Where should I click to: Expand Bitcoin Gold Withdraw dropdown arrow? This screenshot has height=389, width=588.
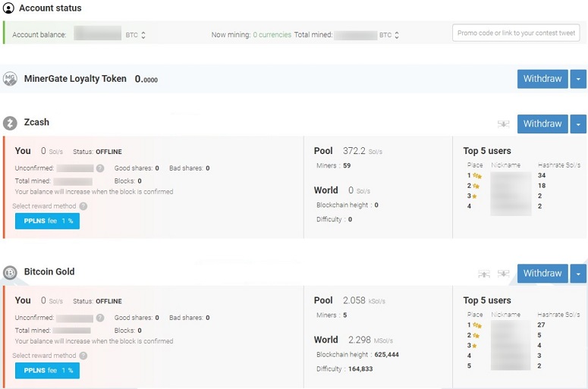578,274
